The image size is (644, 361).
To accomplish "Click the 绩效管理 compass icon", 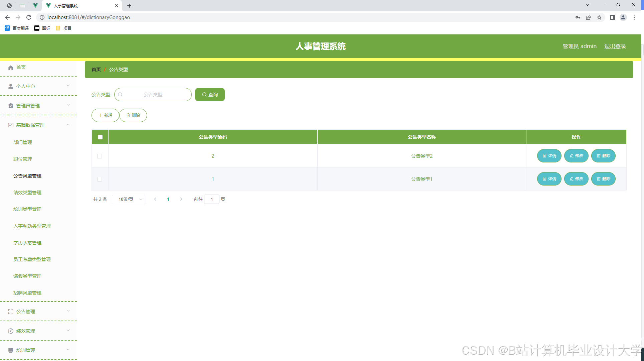I will coord(11,331).
